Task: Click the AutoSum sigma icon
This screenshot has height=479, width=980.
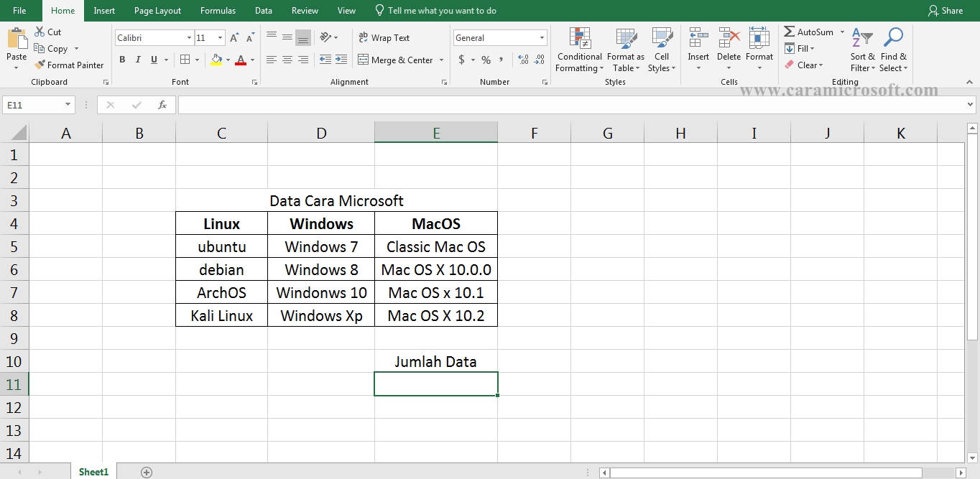Action: click(789, 32)
